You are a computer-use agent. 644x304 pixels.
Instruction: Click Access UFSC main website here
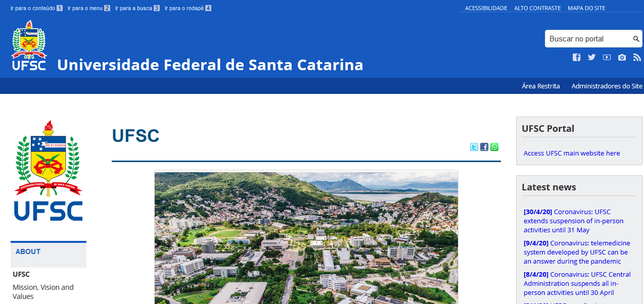tap(572, 153)
